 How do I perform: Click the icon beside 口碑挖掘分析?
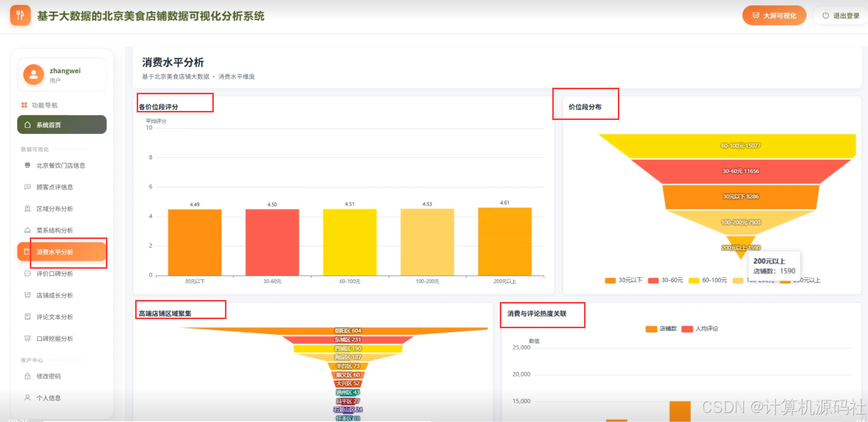tap(27, 338)
